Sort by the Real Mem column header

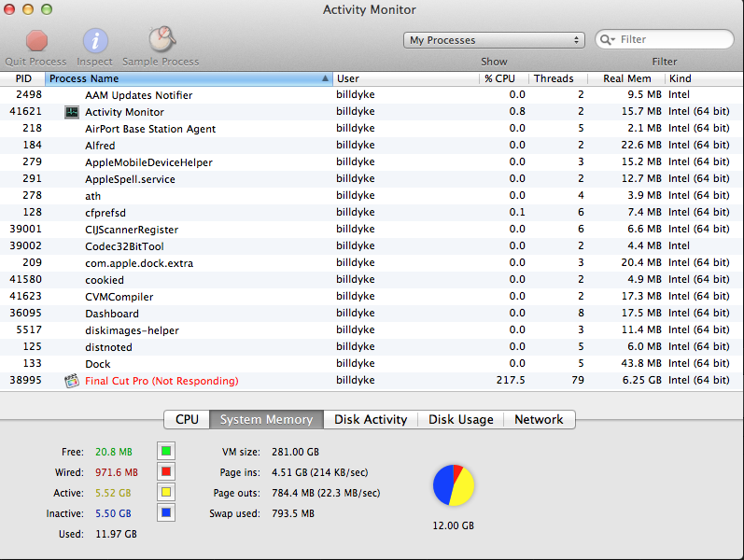pos(626,78)
